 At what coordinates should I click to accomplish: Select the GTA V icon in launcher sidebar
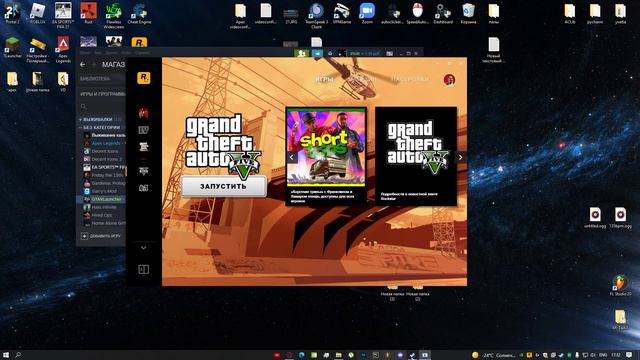pos(143,171)
